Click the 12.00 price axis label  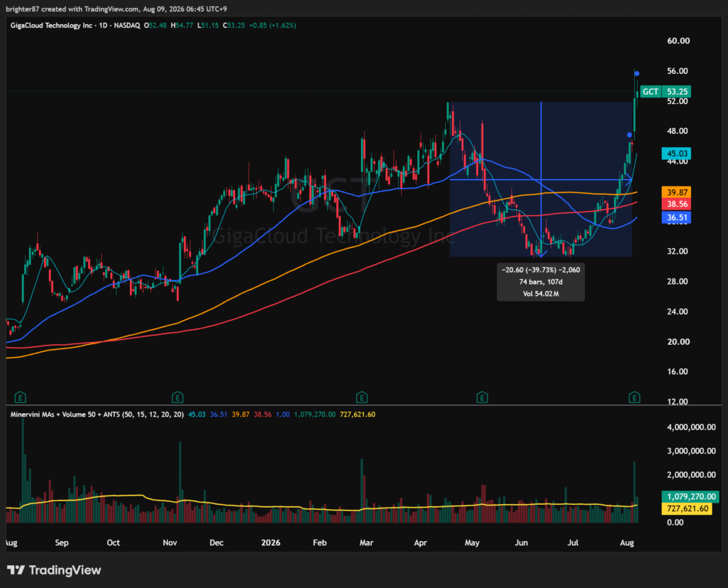pos(678,402)
